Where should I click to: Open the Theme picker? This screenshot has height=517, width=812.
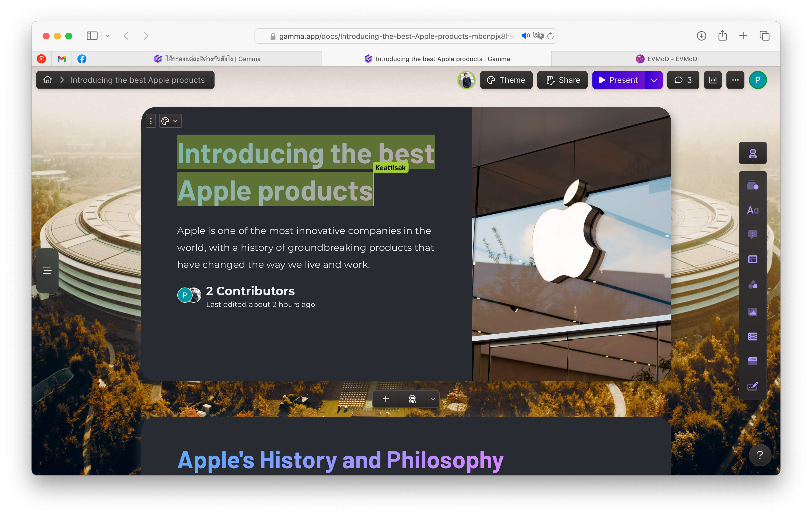pyautogui.click(x=506, y=80)
